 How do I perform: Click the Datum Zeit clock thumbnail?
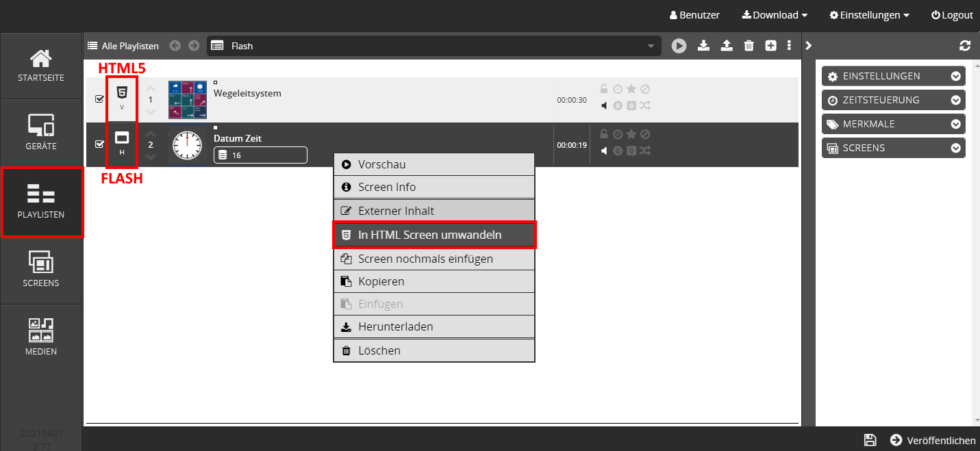coord(186,144)
